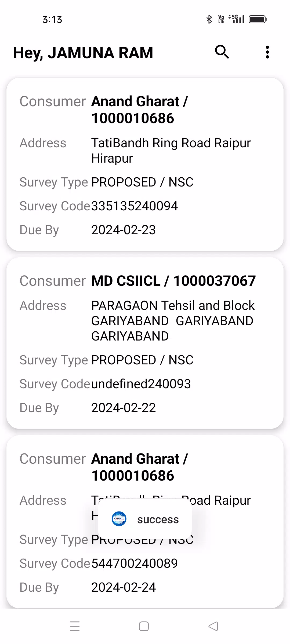Open the MD CSIICL / 1000037067 card

point(145,343)
